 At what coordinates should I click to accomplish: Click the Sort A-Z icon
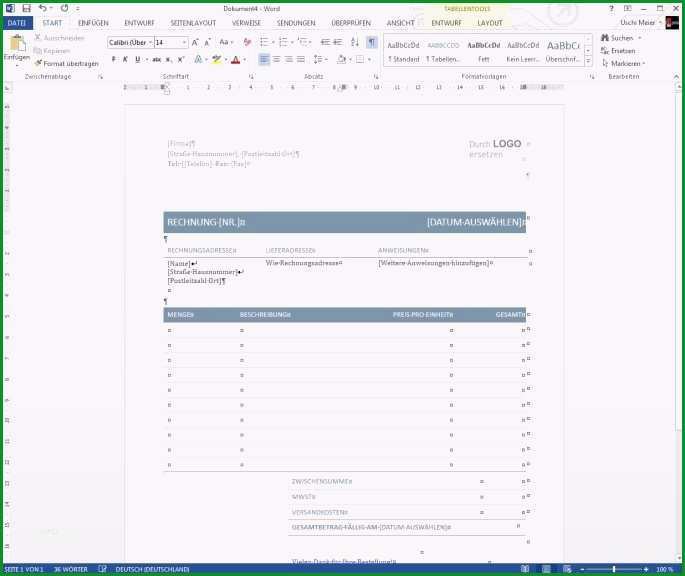(355, 42)
